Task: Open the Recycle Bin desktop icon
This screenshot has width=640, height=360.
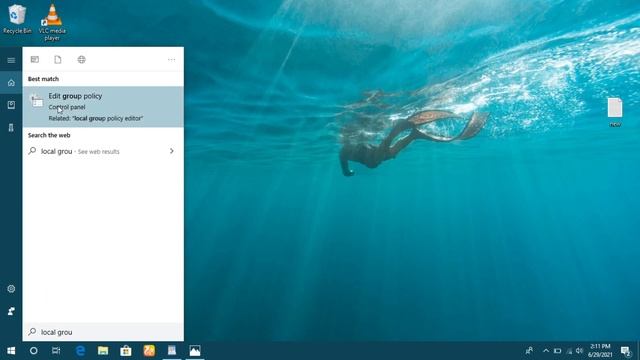Action: pos(17,19)
